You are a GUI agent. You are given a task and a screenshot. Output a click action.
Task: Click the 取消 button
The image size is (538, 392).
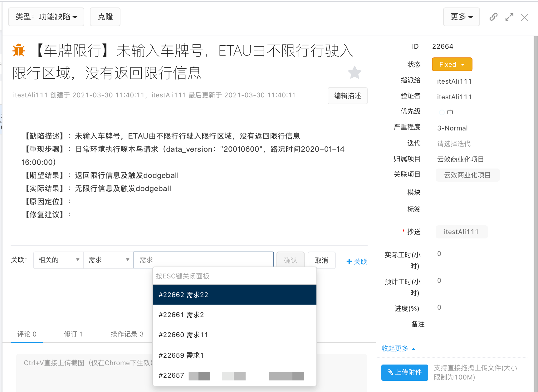point(321,260)
